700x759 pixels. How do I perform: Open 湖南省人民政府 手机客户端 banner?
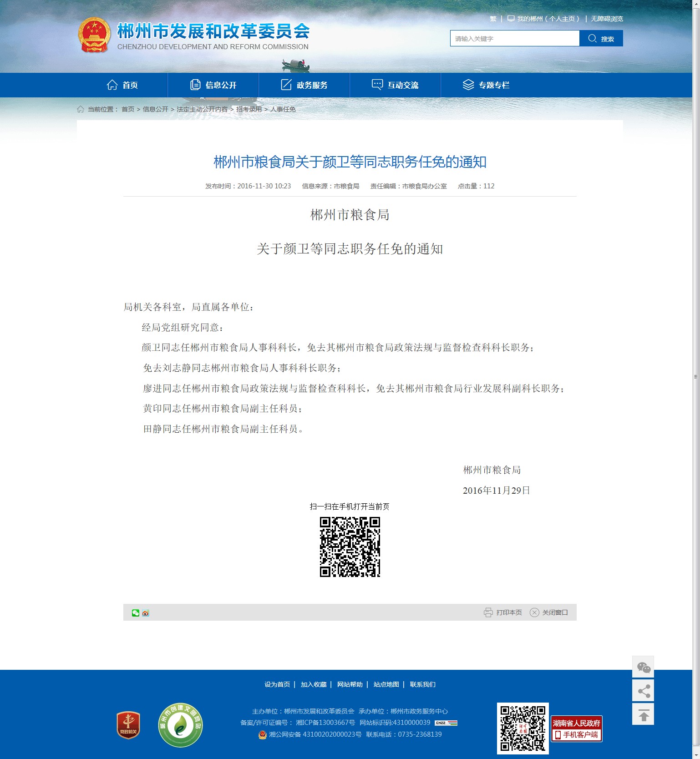point(577,729)
